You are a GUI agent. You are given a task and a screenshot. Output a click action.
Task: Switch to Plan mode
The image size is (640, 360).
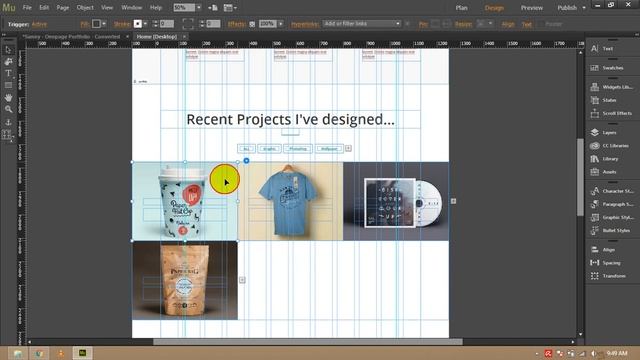pos(462,8)
